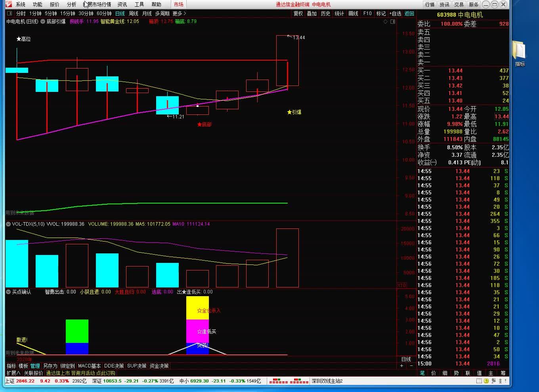The image size is (539, 392).
Task: Toggle the side panel icon above chart
Action: (393, 21)
